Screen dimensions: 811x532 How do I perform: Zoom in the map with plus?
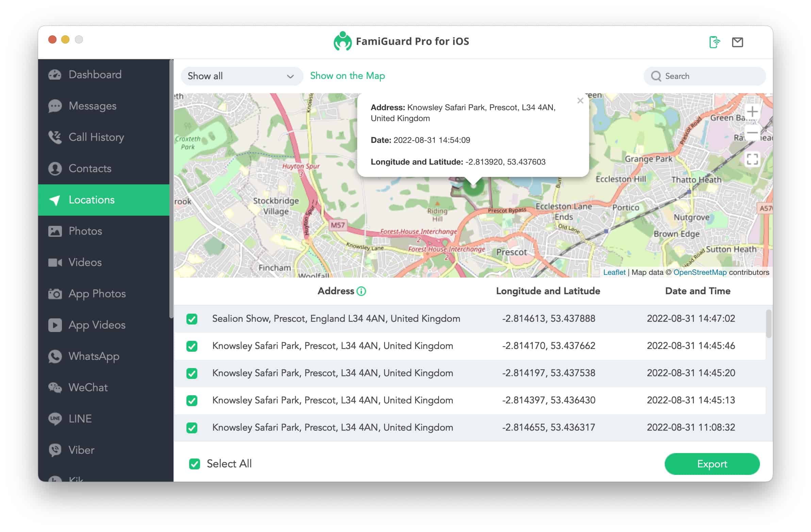[752, 112]
